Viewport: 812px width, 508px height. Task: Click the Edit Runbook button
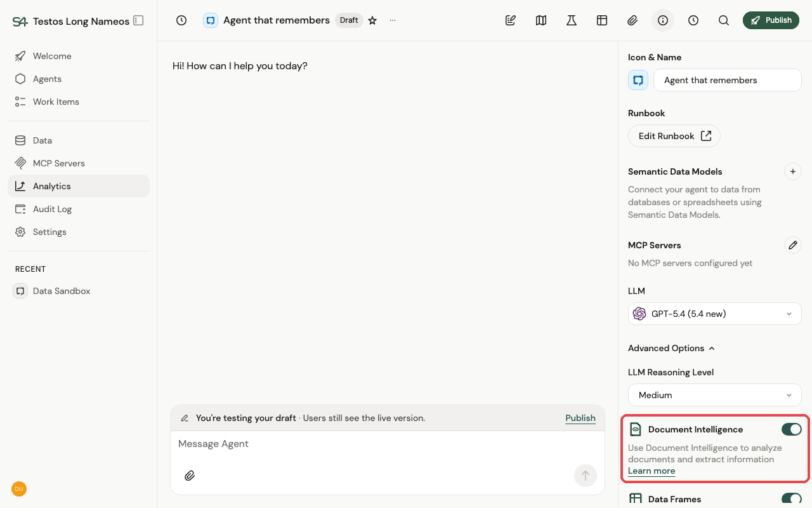tap(674, 136)
